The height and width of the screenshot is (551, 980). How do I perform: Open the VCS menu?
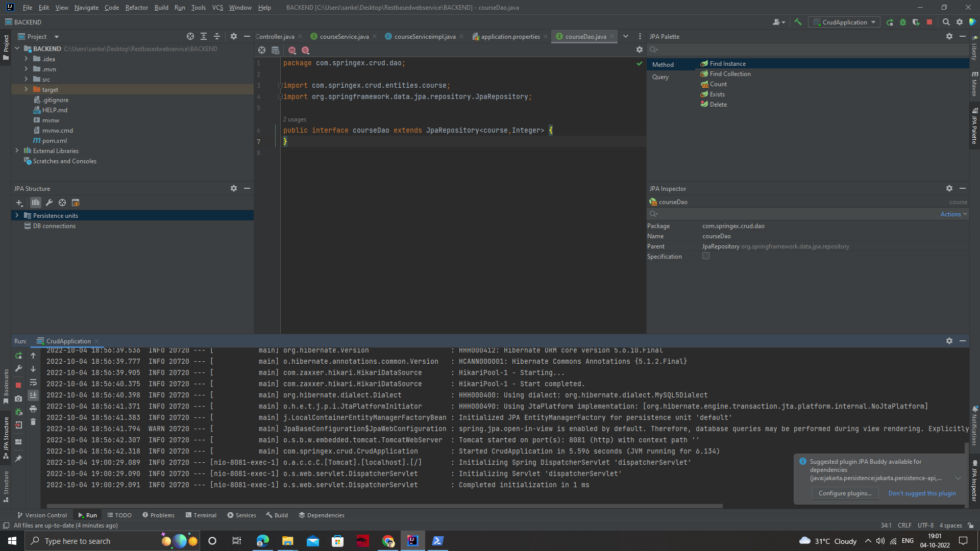pyautogui.click(x=217, y=7)
